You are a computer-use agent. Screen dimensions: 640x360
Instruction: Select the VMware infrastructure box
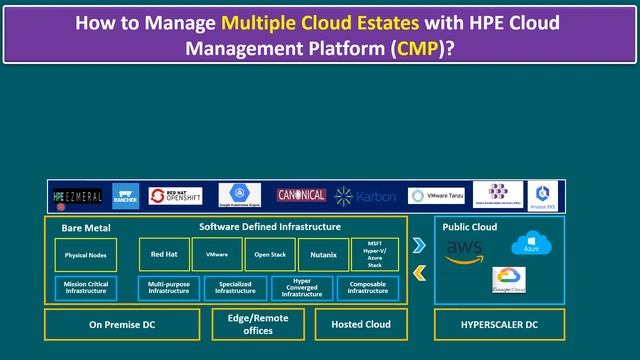point(217,254)
